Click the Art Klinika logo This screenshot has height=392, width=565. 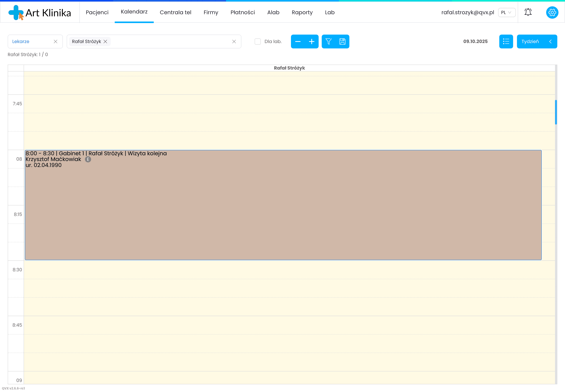(x=40, y=12)
